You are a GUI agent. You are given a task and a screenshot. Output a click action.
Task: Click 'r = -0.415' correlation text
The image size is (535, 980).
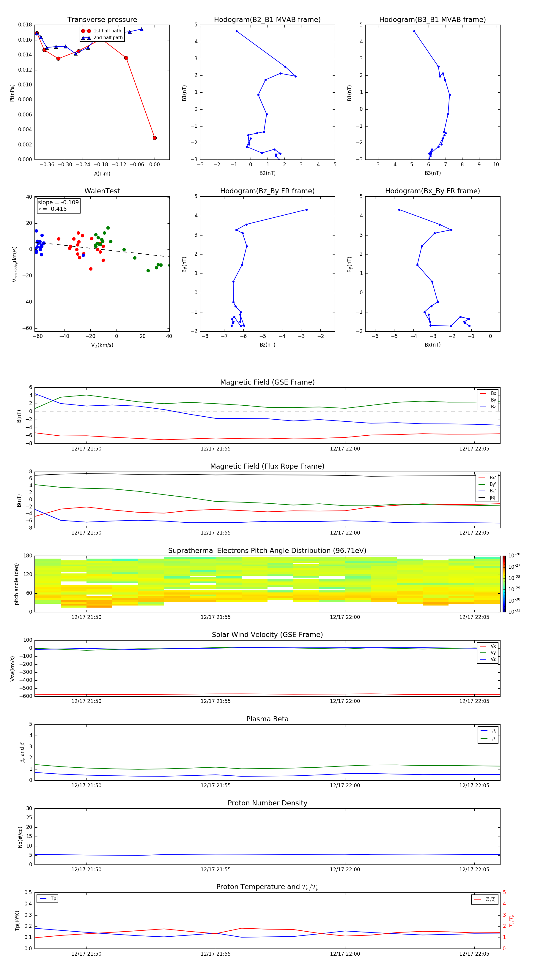(53, 209)
